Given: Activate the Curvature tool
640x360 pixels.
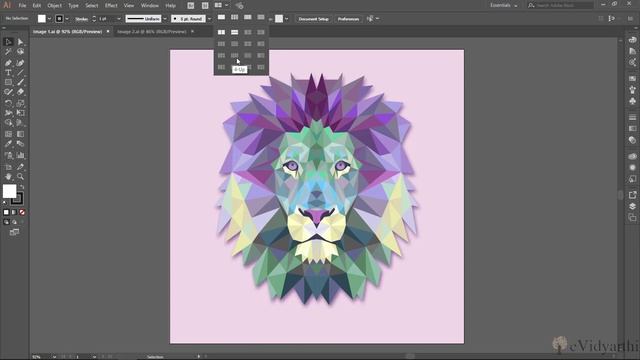Looking at the screenshot, I should 20,63.
